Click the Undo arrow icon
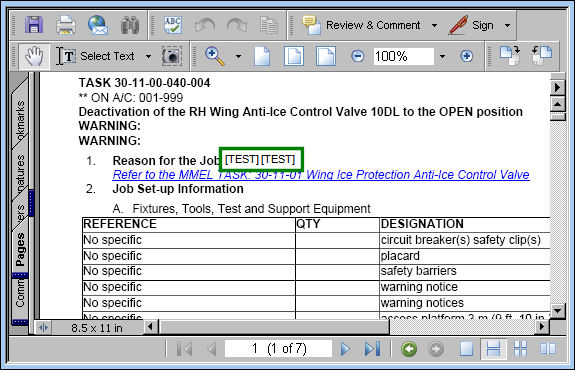575x370 pixels. 205,25
